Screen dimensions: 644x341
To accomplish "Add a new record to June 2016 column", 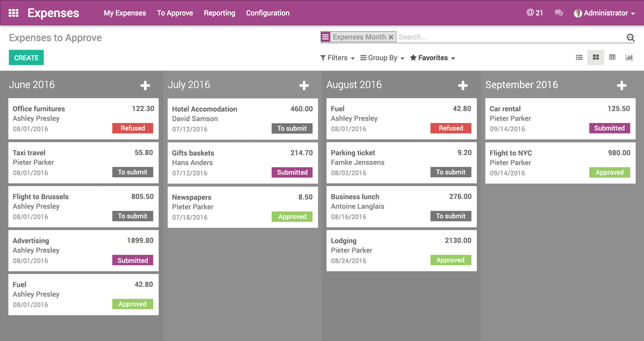I will 145,85.
